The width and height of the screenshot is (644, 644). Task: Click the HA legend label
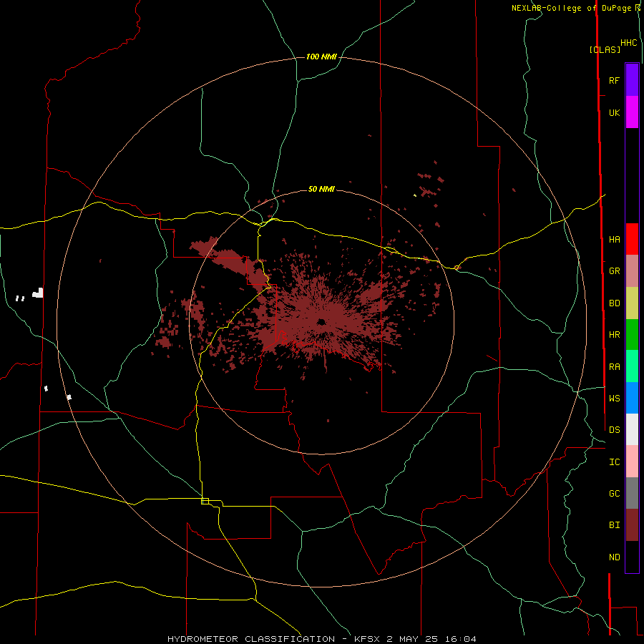tap(614, 239)
